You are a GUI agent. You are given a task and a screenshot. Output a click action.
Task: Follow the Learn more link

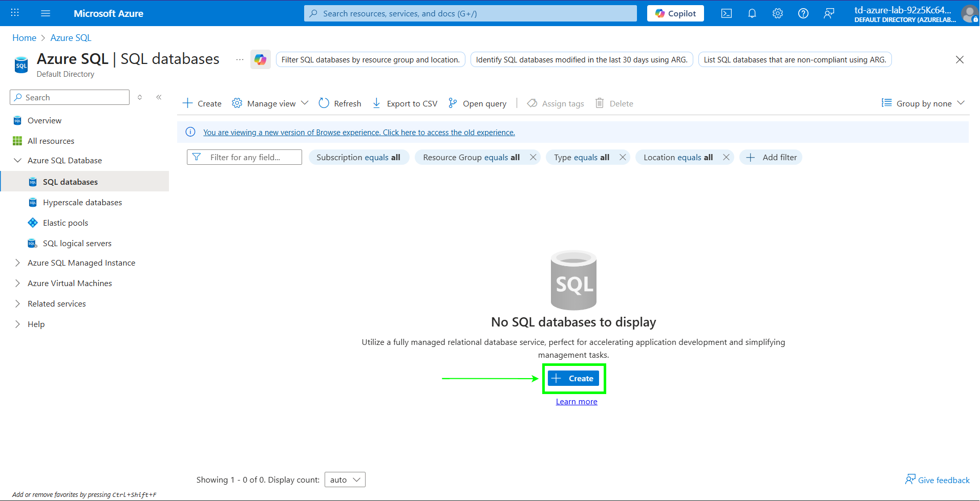tap(577, 402)
